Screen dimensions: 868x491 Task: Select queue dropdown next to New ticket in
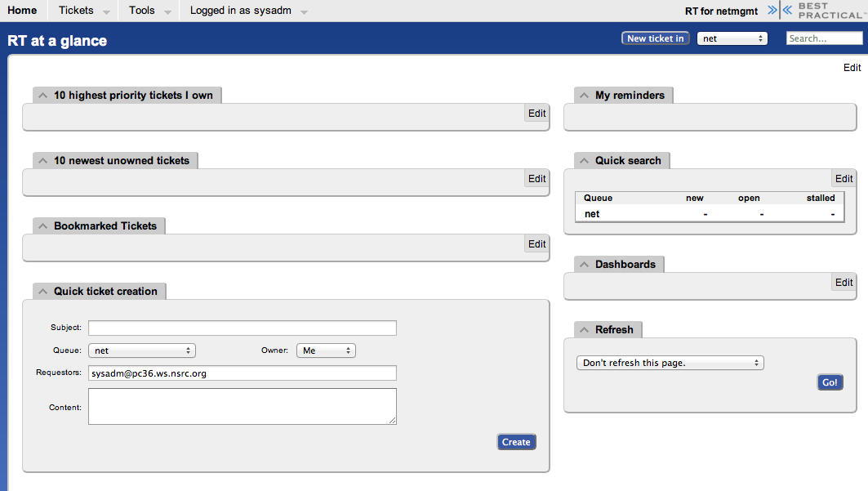click(732, 38)
